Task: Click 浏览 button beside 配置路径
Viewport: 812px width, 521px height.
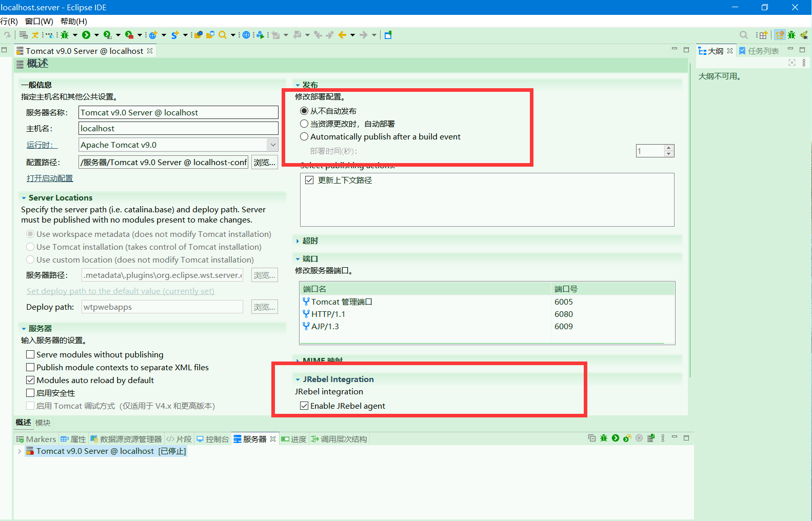Action: coord(265,162)
